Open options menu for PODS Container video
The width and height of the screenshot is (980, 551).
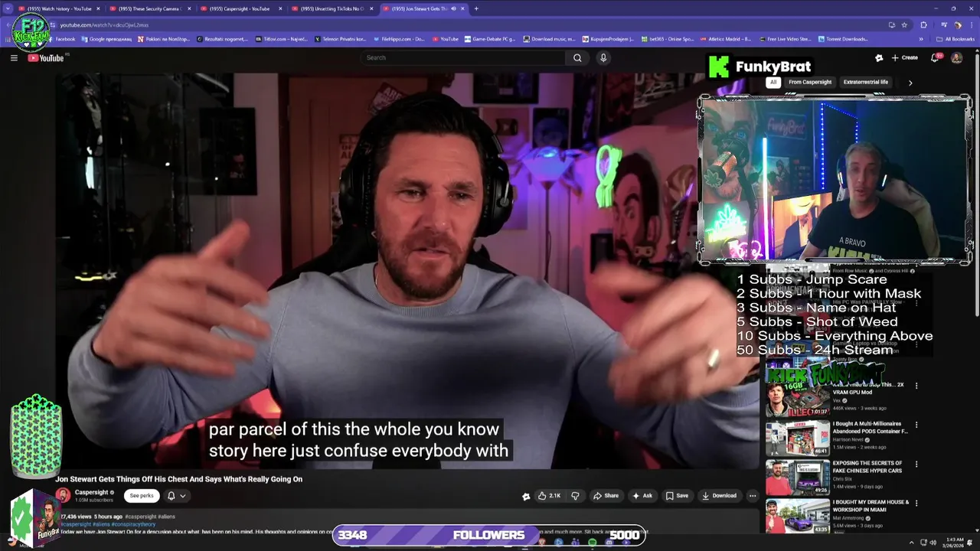point(916,425)
